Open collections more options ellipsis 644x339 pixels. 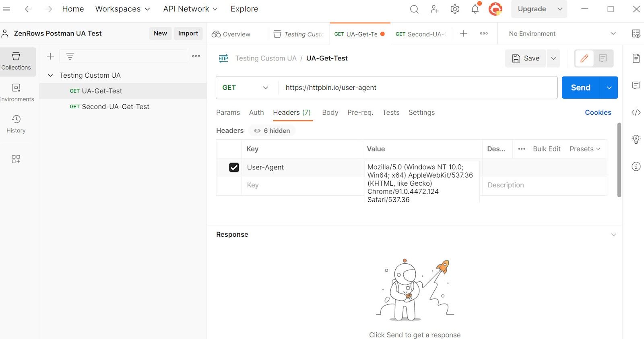tap(196, 56)
